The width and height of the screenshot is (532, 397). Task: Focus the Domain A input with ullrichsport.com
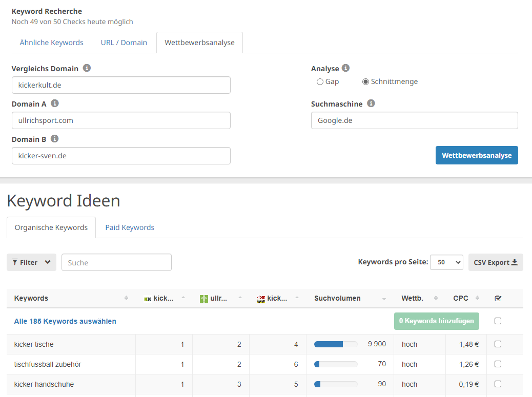(x=121, y=120)
